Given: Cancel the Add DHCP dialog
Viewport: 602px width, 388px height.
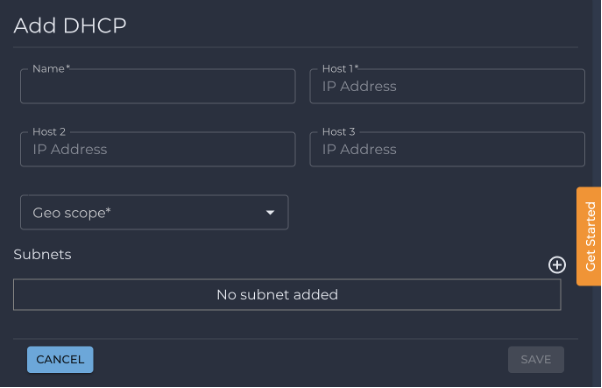Looking at the screenshot, I should click(x=60, y=360).
